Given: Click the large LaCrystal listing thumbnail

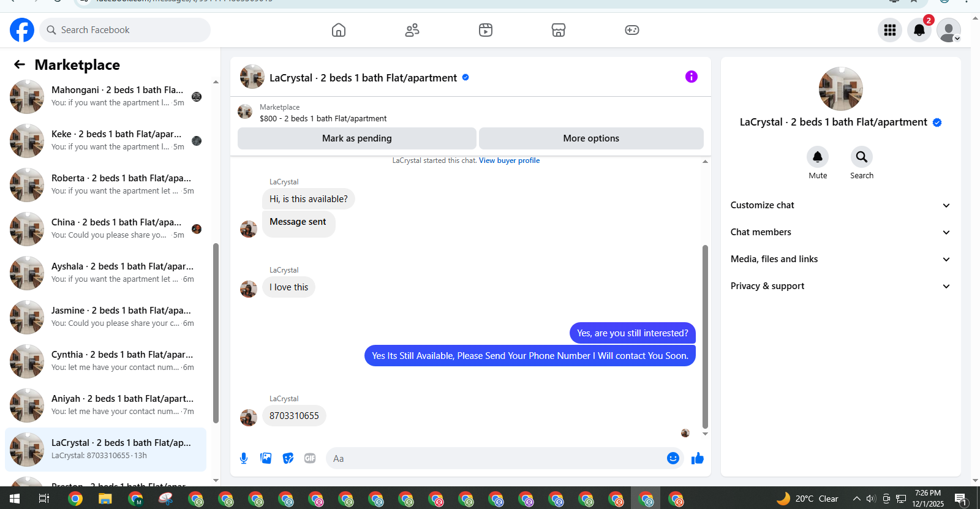Looking at the screenshot, I should pyautogui.click(x=841, y=89).
